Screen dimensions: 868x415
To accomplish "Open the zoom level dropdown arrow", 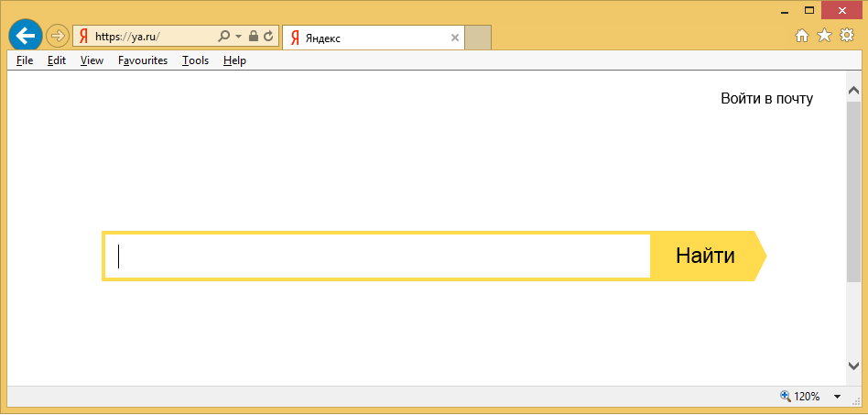I will tap(837, 398).
